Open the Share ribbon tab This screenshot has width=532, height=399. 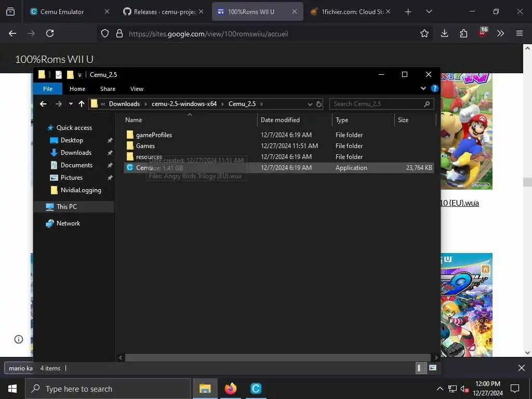(108, 88)
